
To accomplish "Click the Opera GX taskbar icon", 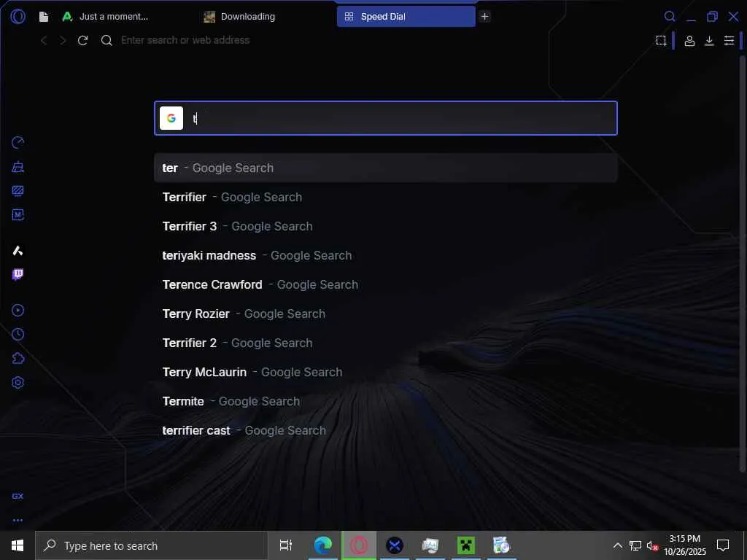I will 359,545.
